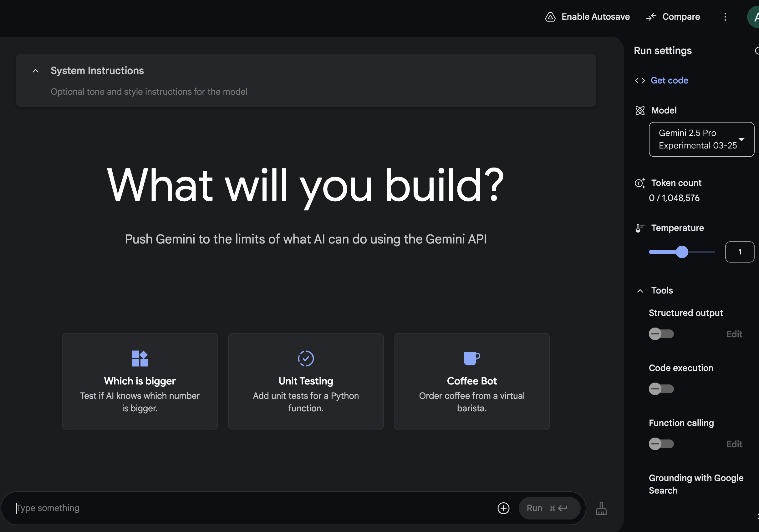Screen dimensions: 759x532
Task: Click the Unit Testing checkmark icon
Action: click(x=306, y=358)
